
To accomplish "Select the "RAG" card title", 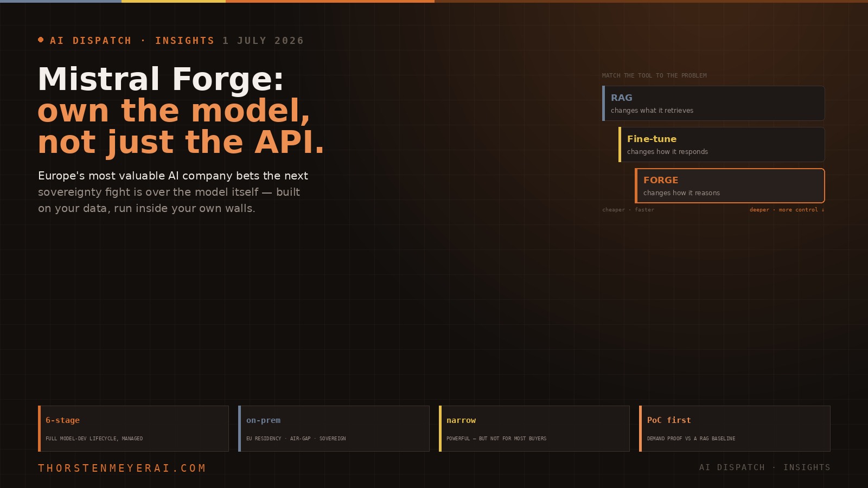I will 622,98.
